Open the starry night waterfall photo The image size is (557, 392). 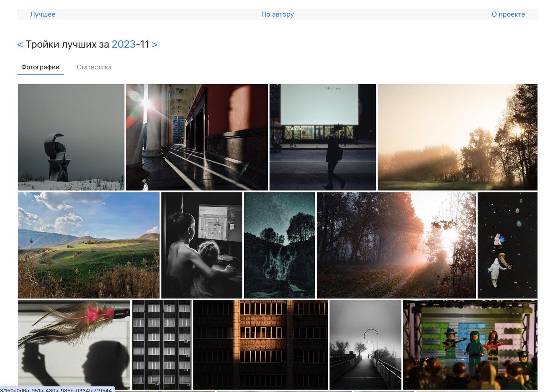click(279, 245)
